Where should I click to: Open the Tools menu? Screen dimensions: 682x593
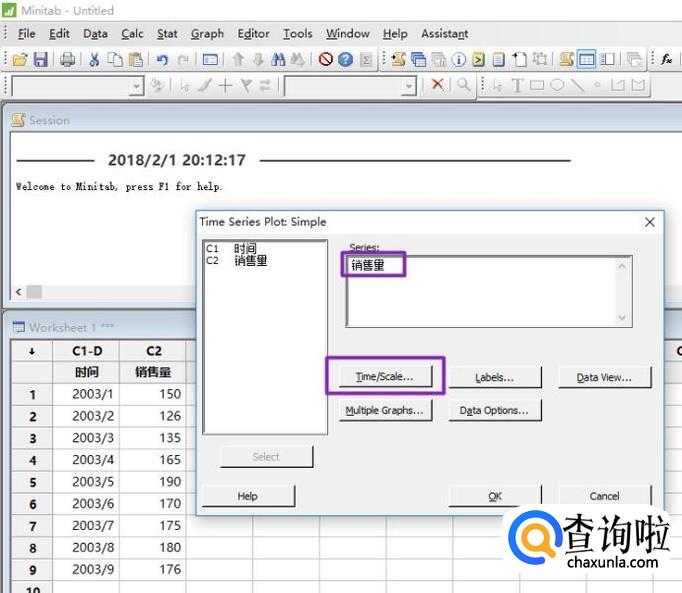pos(298,34)
